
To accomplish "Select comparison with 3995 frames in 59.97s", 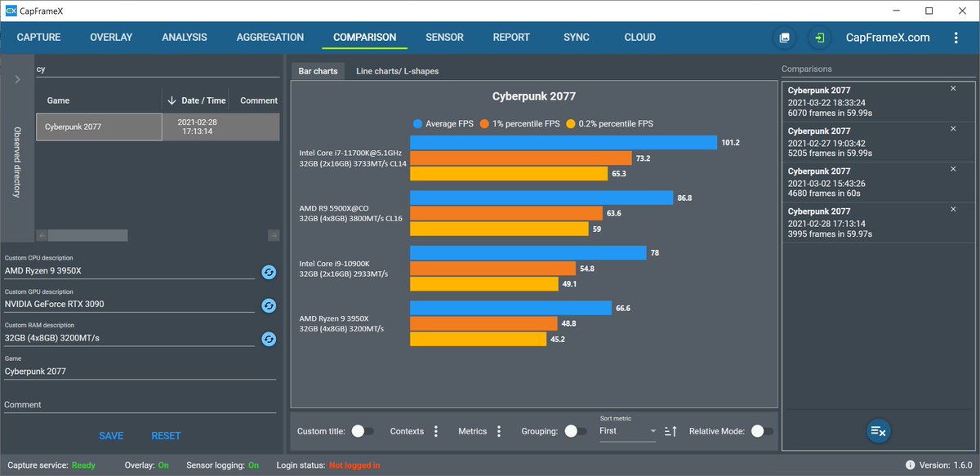I will pos(879,222).
